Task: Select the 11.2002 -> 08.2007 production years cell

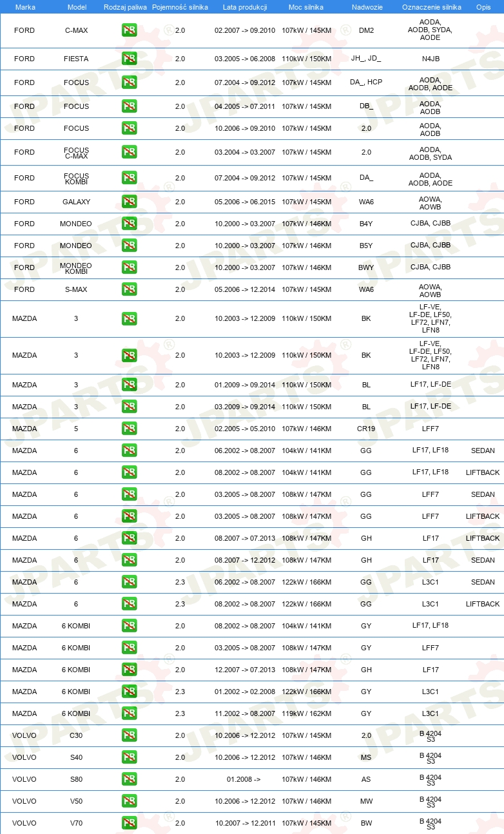Action: point(245,713)
